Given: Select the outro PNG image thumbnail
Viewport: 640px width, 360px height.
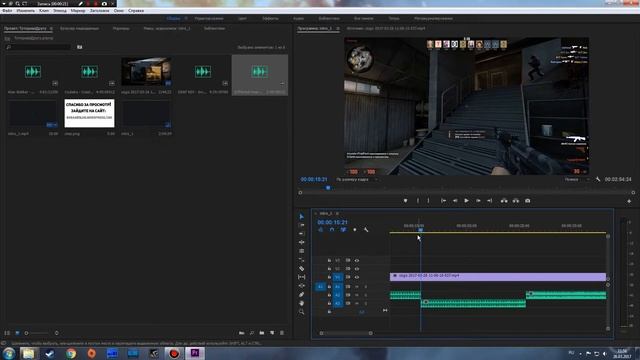Looking at the screenshot, I should pos(89,113).
